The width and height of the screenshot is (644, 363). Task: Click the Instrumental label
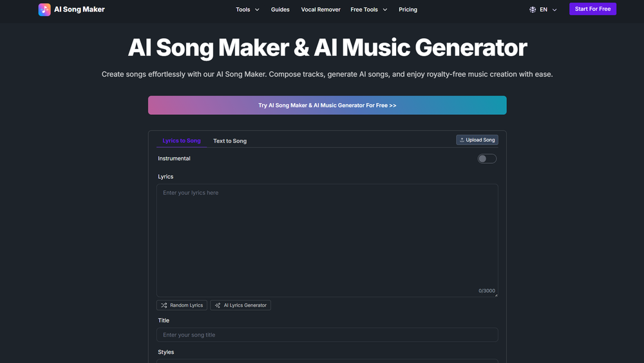174,158
